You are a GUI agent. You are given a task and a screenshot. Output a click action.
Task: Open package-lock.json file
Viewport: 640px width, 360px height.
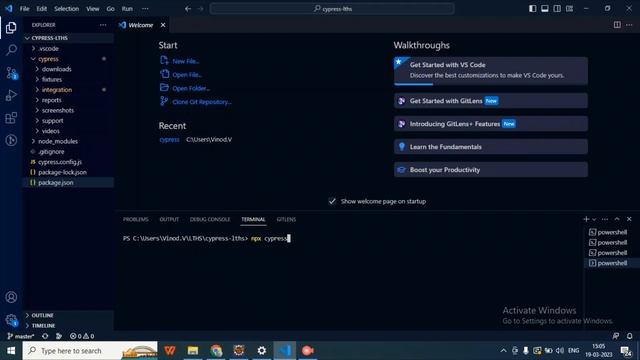[68, 172]
